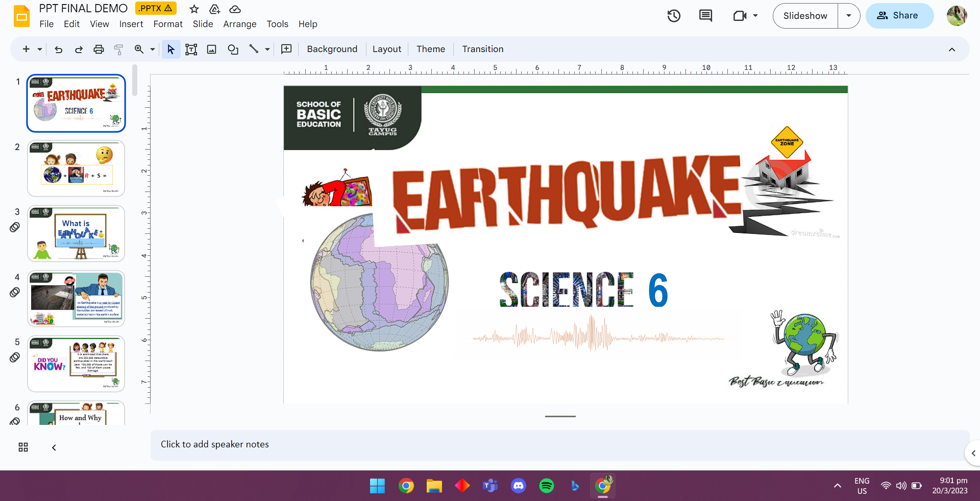
Task: Choose the Select cursor tool
Action: tap(171, 49)
